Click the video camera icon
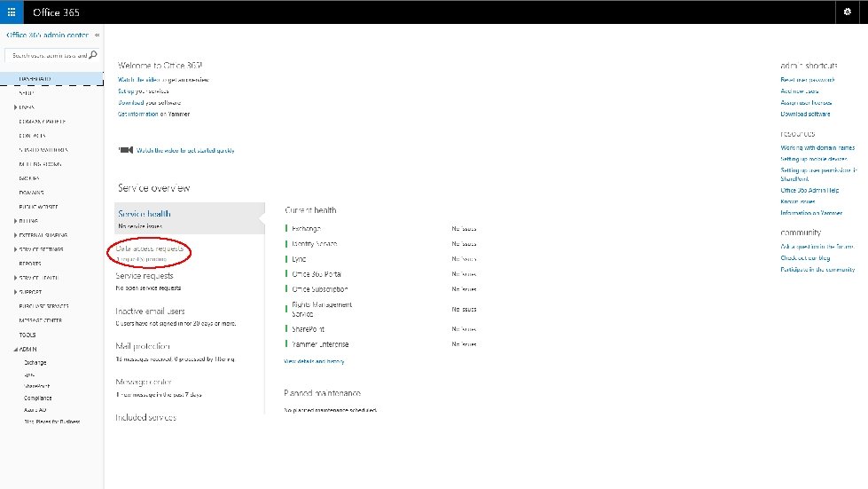The height and width of the screenshot is (489, 868). (x=126, y=149)
